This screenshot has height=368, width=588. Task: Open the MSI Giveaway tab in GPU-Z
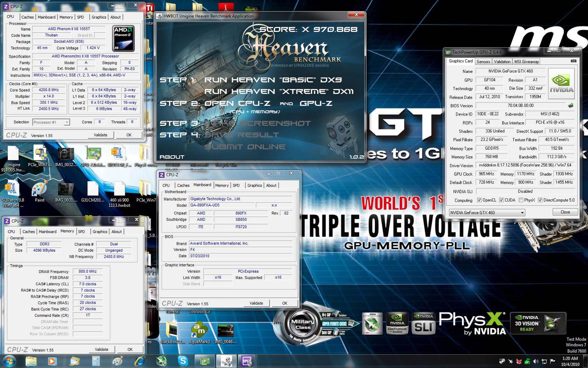[x=526, y=61]
